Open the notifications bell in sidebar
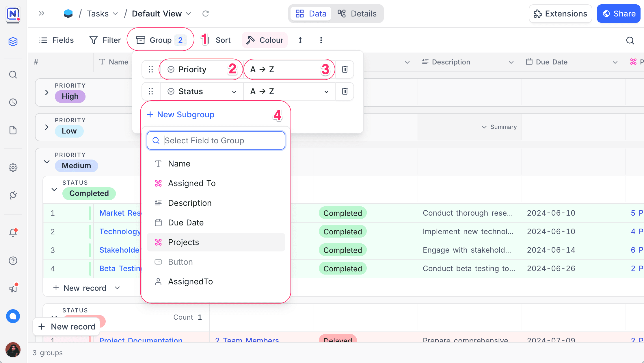The height and width of the screenshot is (363, 644). [x=13, y=233]
